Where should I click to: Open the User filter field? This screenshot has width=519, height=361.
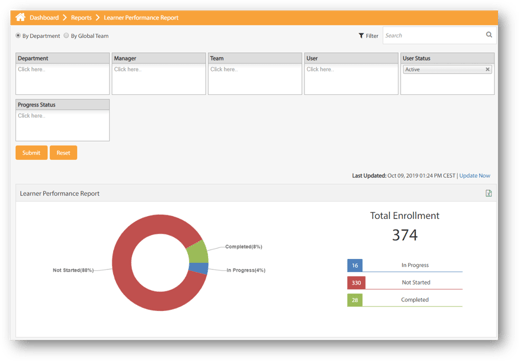tap(351, 79)
